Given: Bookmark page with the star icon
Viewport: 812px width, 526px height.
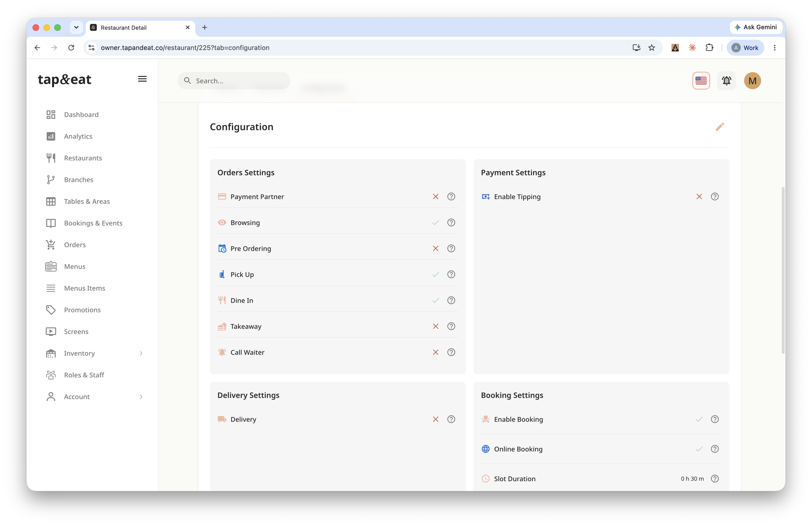Looking at the screenshot, I should click(x=652, y=48).
